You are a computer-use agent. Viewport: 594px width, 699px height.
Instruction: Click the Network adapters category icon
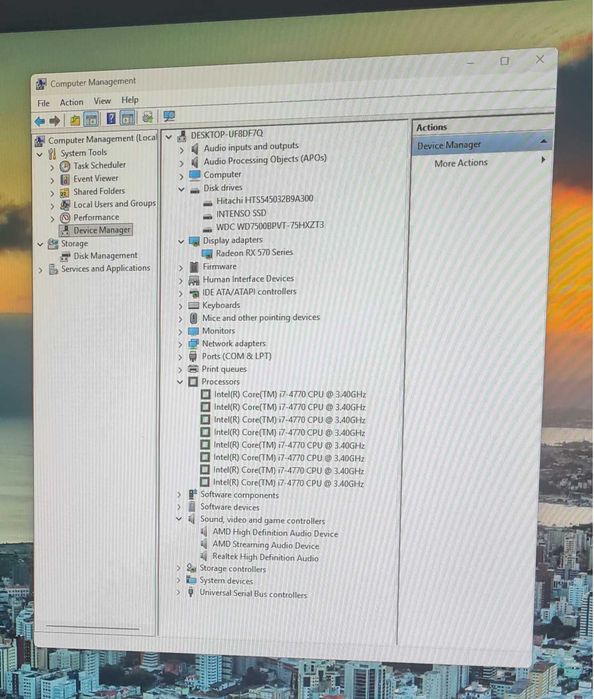[x=193, y=344]
